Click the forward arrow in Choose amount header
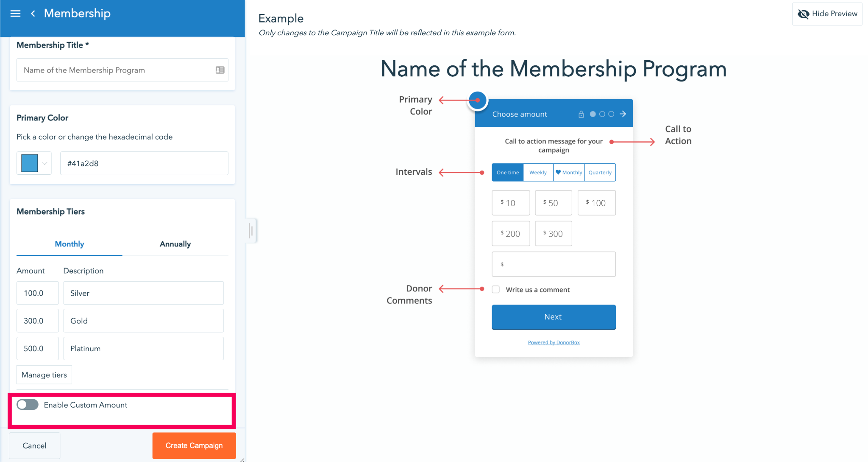Screen dimensions: 868x462 click(623, 114)
